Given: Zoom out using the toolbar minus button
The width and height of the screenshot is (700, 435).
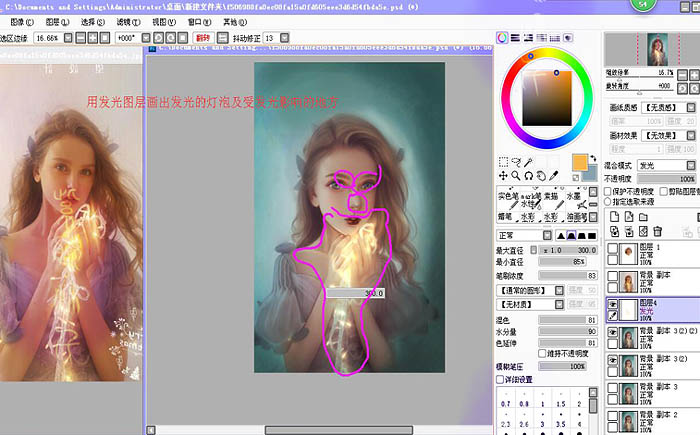Looking at the screenshot, I should (81, 38).
